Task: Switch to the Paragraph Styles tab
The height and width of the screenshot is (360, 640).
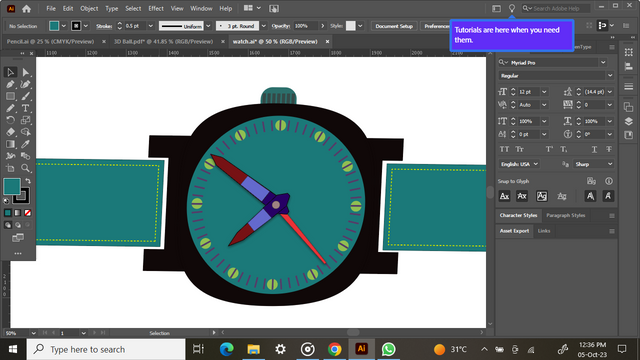Action: click(566, 216)
